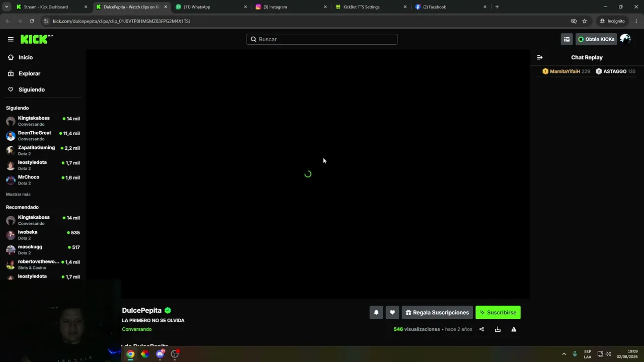The height and width of the screenshot is (362, 644).
Task: Open the Kick hamburger sidebar menu
Action: click(11, 39)
